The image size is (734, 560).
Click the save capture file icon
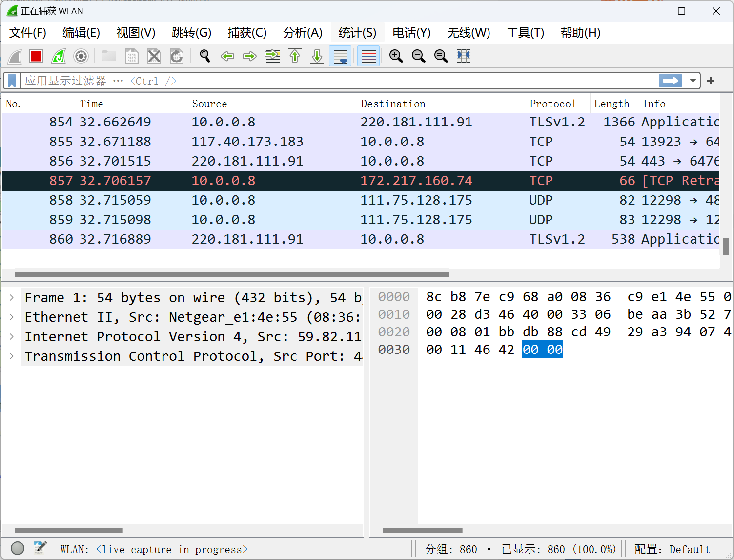[131, 56]
